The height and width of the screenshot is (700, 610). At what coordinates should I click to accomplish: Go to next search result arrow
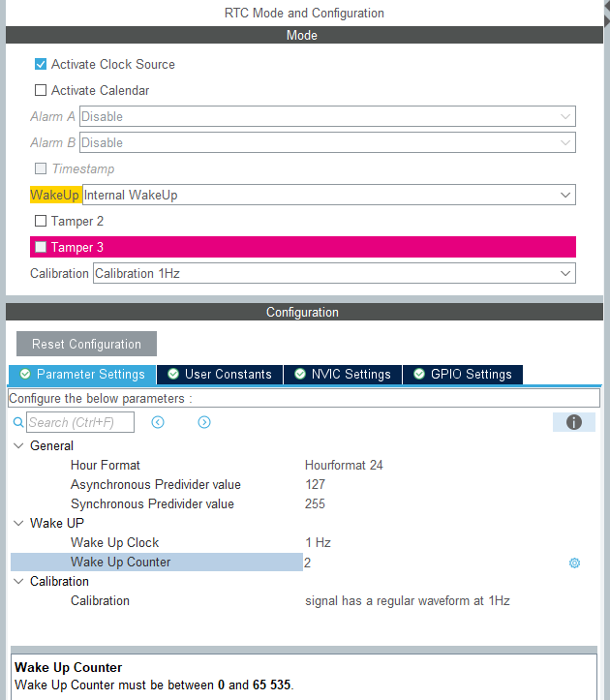click(204, 422)
